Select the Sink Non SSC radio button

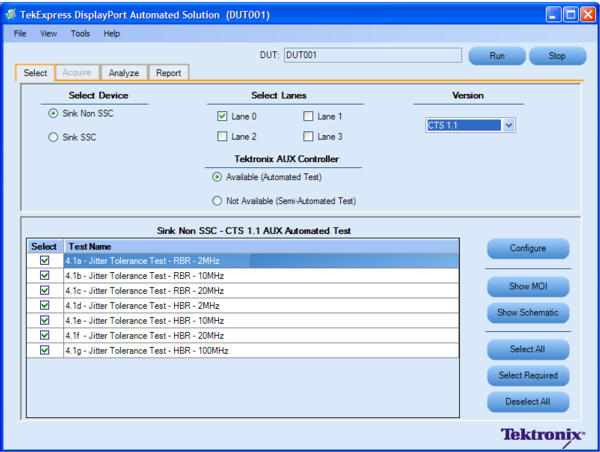tap(53, 113)
